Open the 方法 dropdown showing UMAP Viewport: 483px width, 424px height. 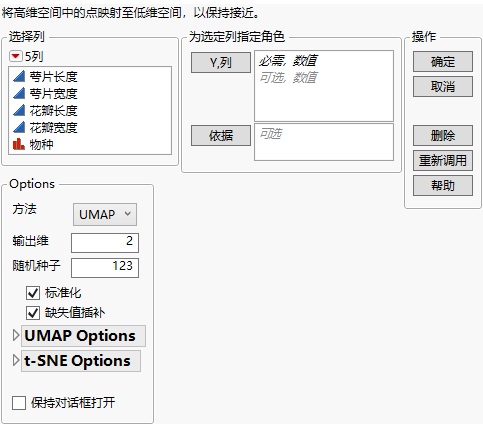pos(105,214)
